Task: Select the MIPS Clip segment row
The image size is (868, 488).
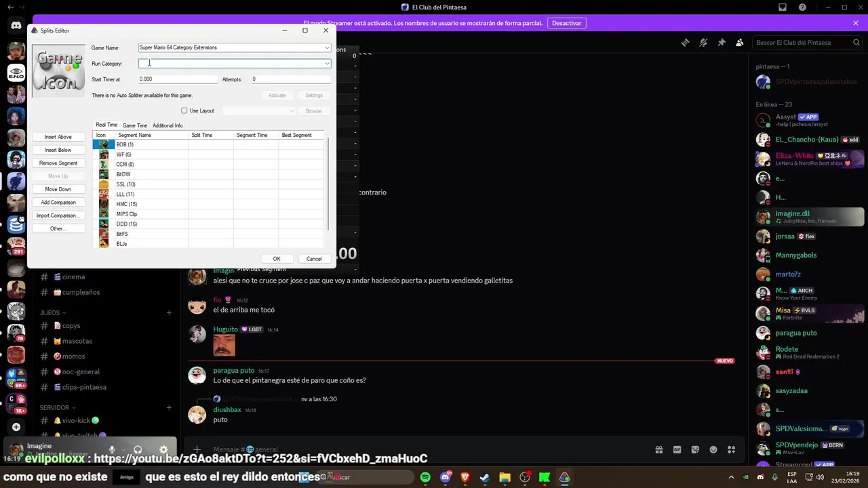Action: pos(208,214)
